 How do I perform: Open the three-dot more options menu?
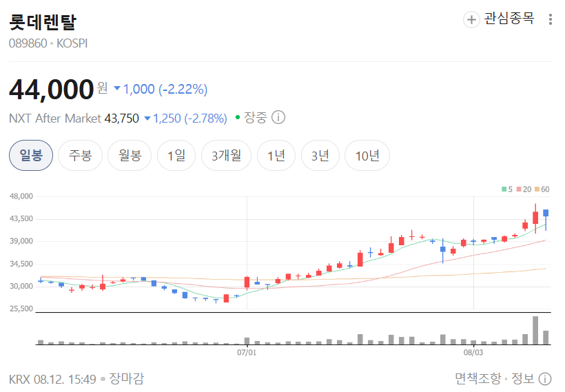[551, 19]
